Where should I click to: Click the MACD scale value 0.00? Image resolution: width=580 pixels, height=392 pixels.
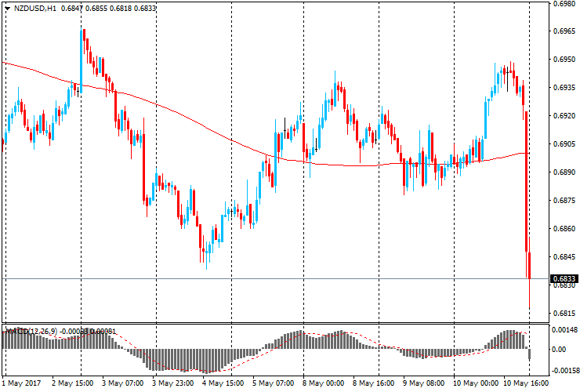coord(559,350)
